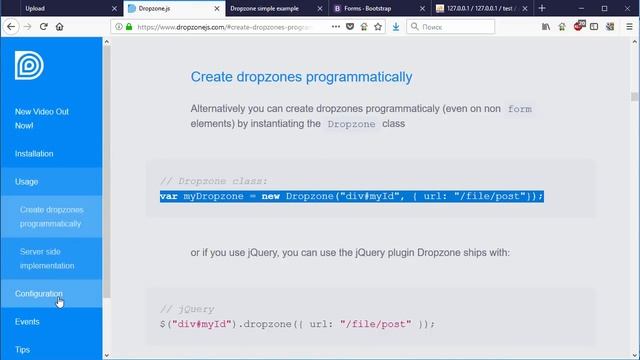Open a new browser tab
The image size is (640, 360).
[x=542, y=8]
